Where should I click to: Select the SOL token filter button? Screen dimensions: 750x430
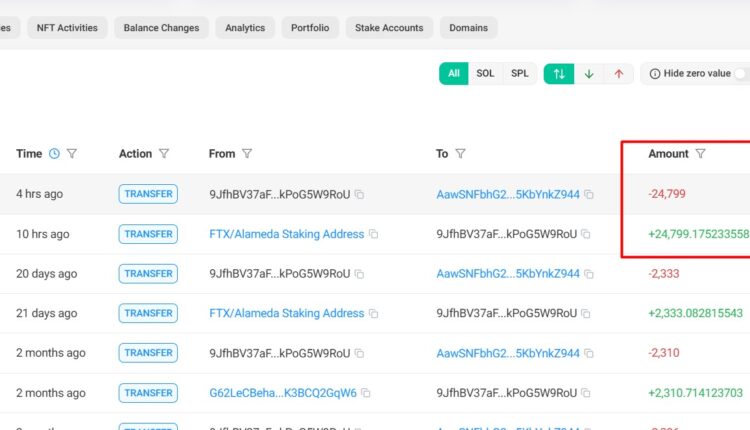pyautogui.click(x=485, y=74)
